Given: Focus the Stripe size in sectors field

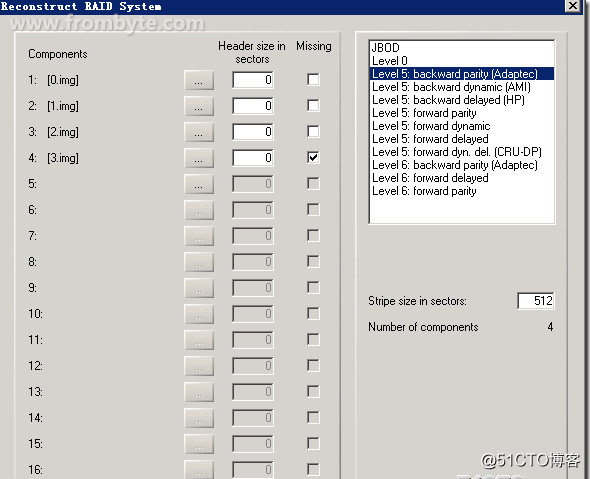Looking at the screenshot, I should (536, 301).
